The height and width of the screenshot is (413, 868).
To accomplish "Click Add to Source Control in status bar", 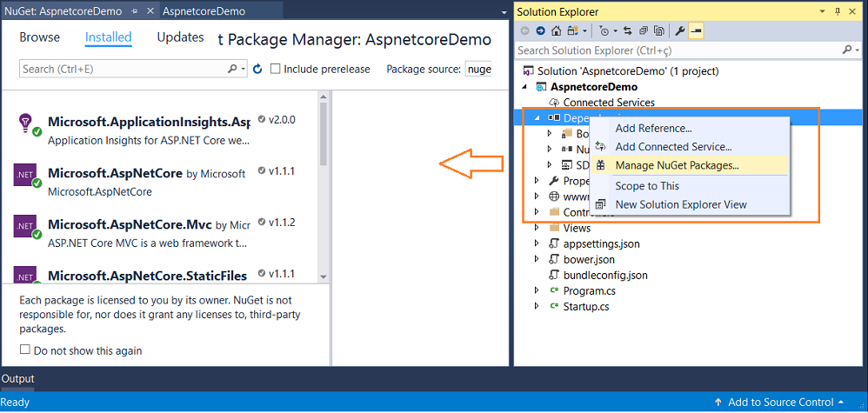I will [x=780, y=403].
